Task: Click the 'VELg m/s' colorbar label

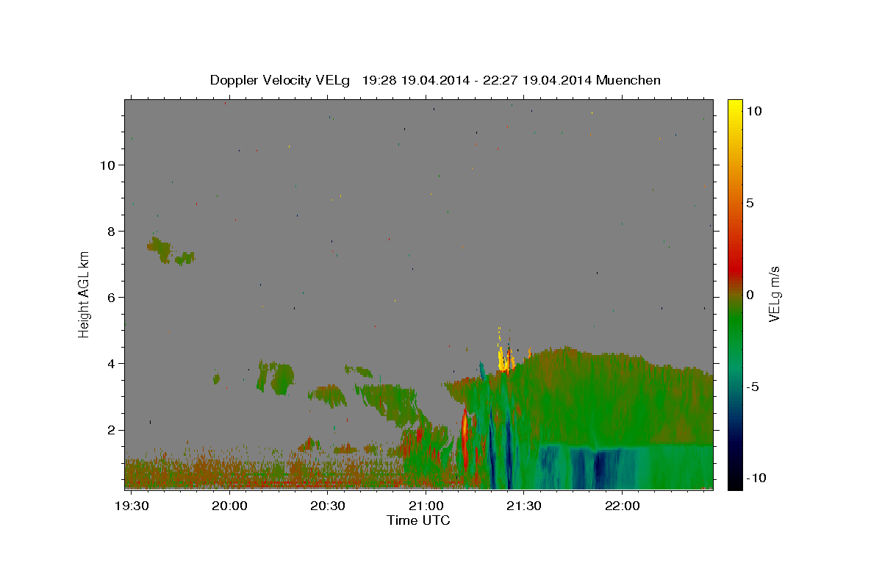Action: pos(774,294)
